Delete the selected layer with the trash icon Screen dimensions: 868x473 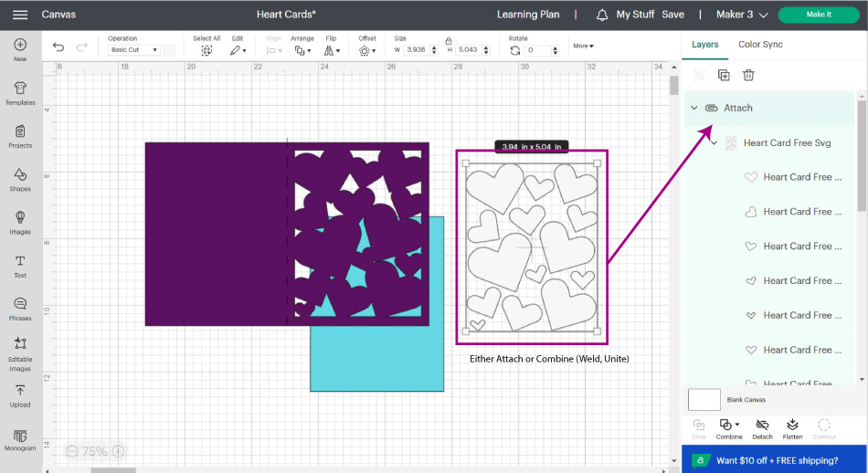tap(748, 75)
